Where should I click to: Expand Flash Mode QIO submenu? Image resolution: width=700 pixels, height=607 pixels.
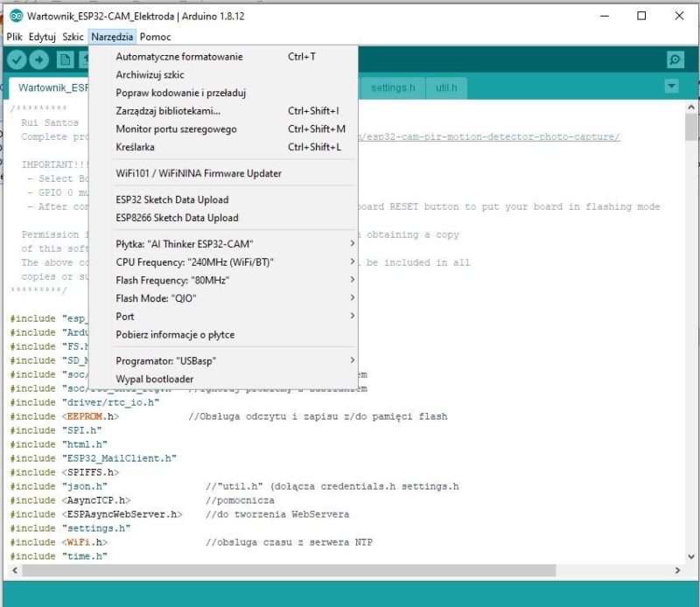click(x=223, y=298)
